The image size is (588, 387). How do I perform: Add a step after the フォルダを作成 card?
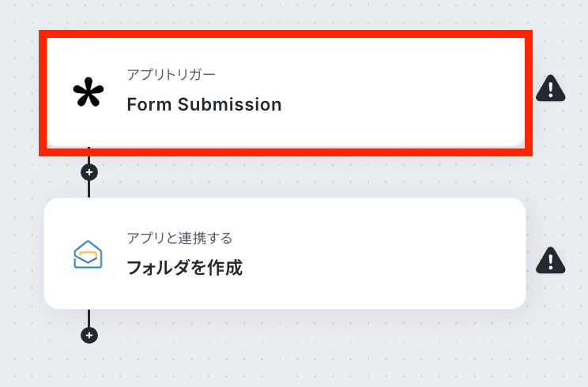click(89, 336)
